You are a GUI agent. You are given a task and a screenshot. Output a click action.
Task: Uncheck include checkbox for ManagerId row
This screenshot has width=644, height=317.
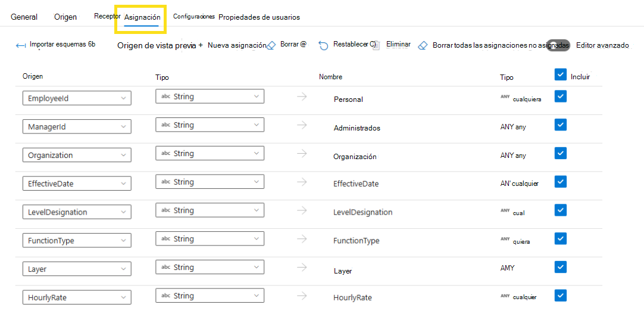tap(560, 125)
